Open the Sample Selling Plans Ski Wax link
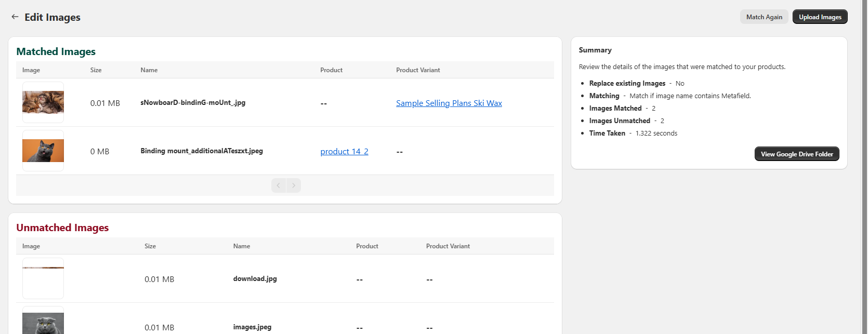Image resolution: width=868 pixels, height=334 pixels. coord(449,103)
